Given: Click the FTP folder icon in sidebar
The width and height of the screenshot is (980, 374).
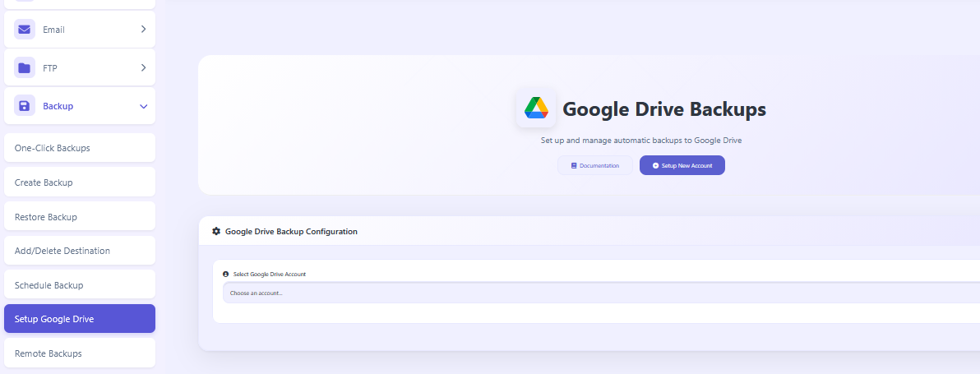Looking at the screenshot, I should (x=25, y=68).
